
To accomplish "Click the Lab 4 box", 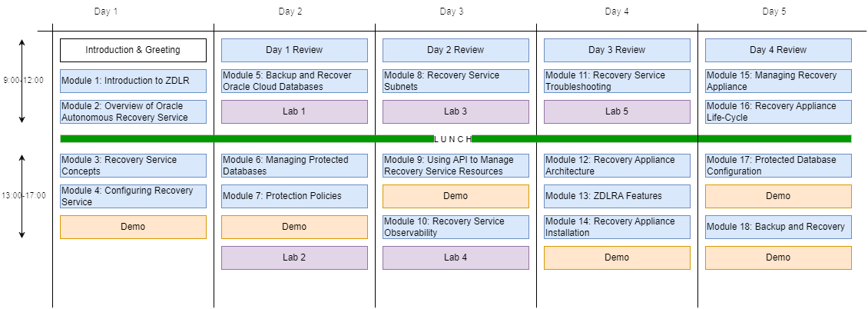I will point(456,257).
